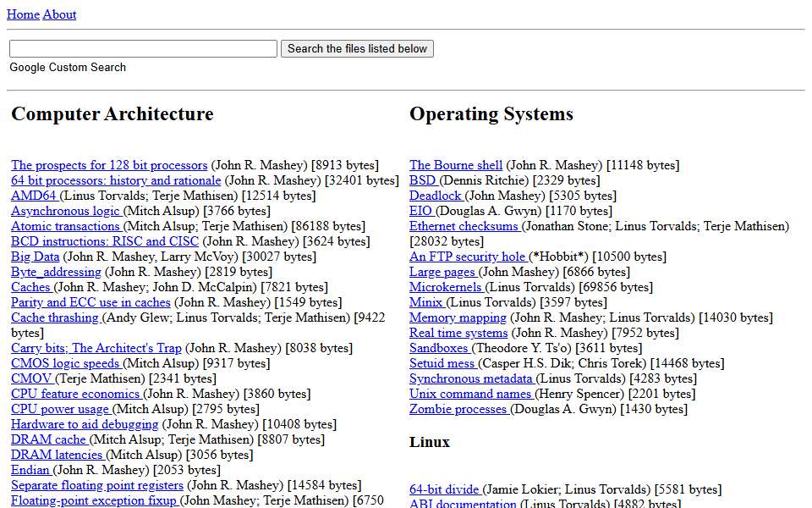
Task: Open the Cache thrashing link
Action: [x=57, y=317]
